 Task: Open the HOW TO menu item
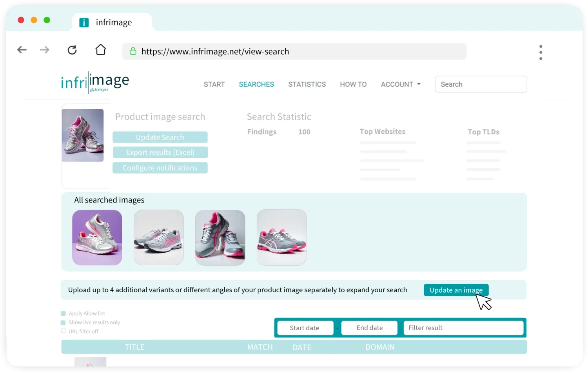[353, 84]
